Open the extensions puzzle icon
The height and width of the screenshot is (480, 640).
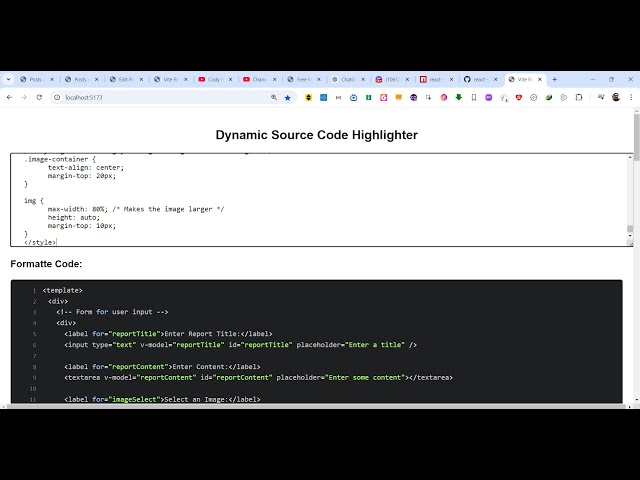pos(579,97)
